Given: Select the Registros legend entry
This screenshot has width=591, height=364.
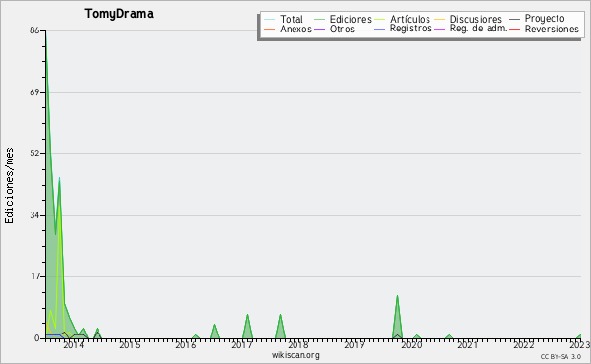Looking at the screenshot, I should (x=411, y=29).
